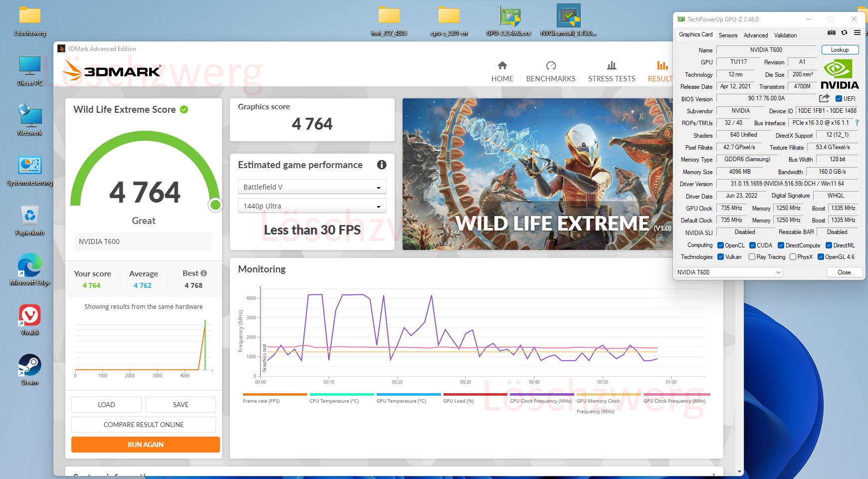The height and width of the screenshot is (479, 868).
Task: Click the GPU Temperature blue legend bar
Action: pyautogui.click(x=409, y=394)
